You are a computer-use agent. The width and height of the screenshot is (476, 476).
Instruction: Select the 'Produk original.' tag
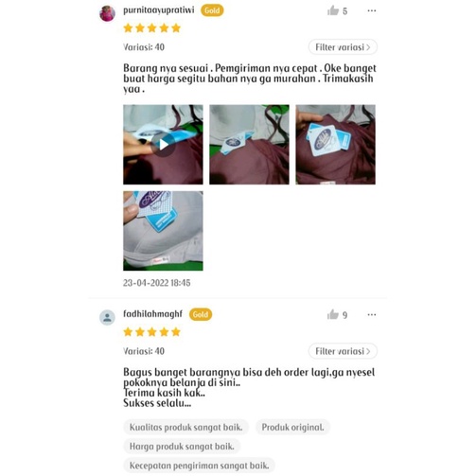pos(292,427)
